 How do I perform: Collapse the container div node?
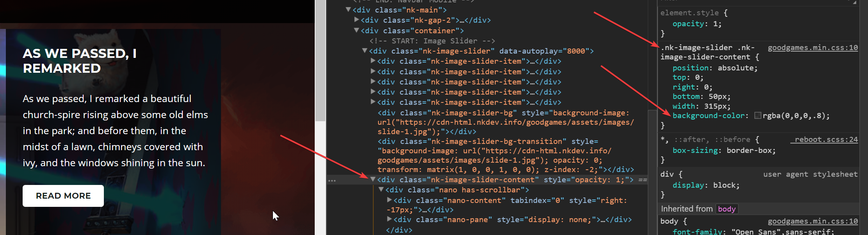click(x=356, y=30)
